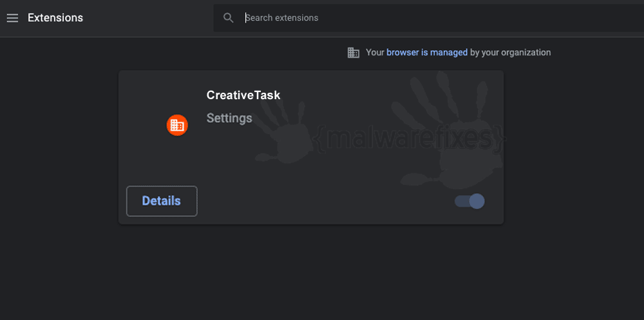The height and width of the screenshot is (320, 644).
Task: Select the CreativeTask extension name
Action: coord(243,95)
